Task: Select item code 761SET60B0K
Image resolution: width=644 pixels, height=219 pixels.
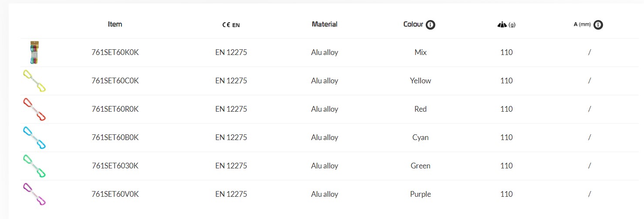Action: (115, 137)
